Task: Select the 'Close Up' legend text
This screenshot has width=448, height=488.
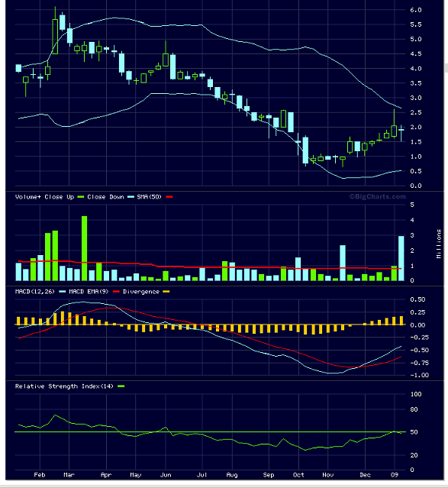Action: click(60, 197)
